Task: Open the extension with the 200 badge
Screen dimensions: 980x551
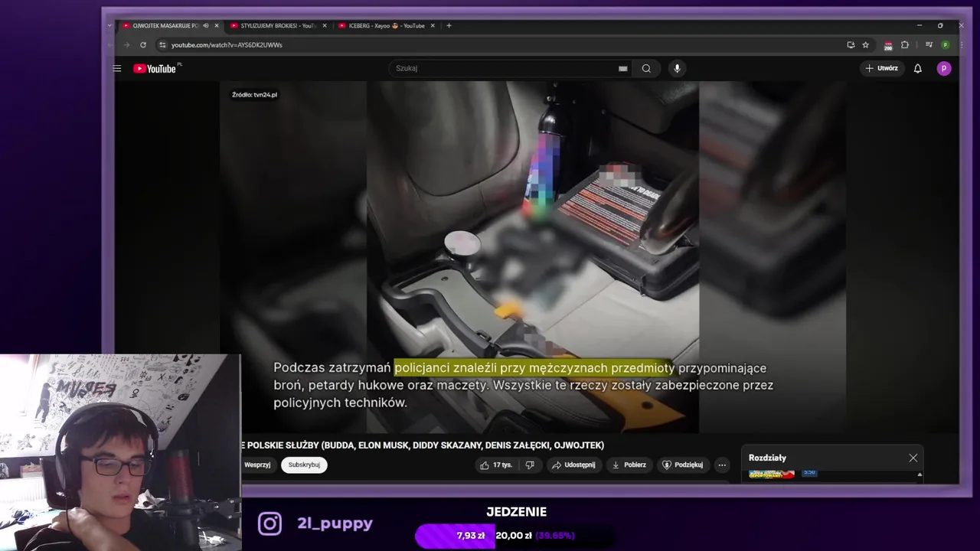Action: click(888, 45)
